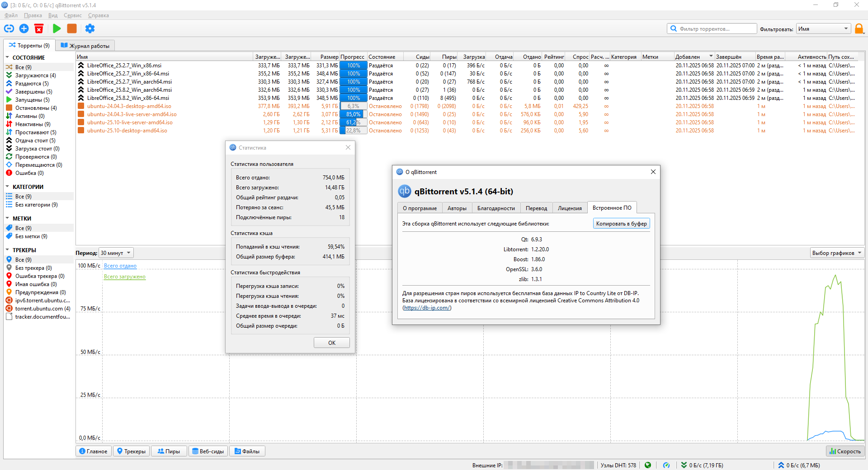868x470 pixels.
Task: Click the add torrent link toolbar icon
Action: (9, 28)
